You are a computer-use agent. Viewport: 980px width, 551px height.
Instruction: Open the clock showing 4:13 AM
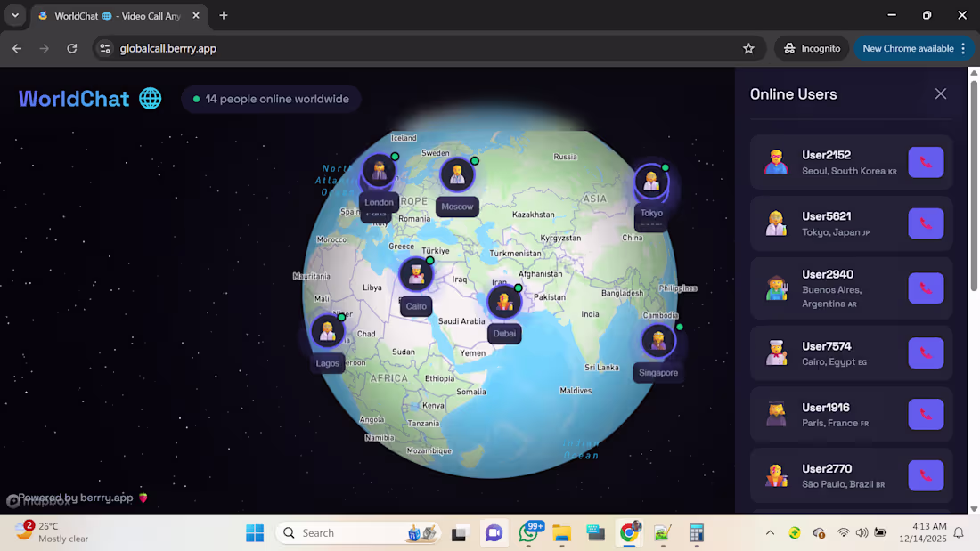coord(922,532)
